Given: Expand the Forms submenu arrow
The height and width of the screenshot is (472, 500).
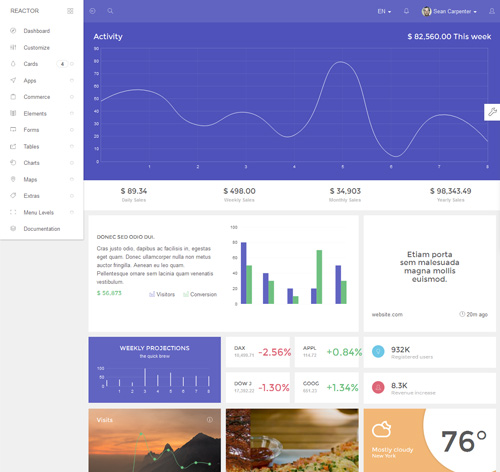Looking at the screenshot, I should (x=72, y=130).
